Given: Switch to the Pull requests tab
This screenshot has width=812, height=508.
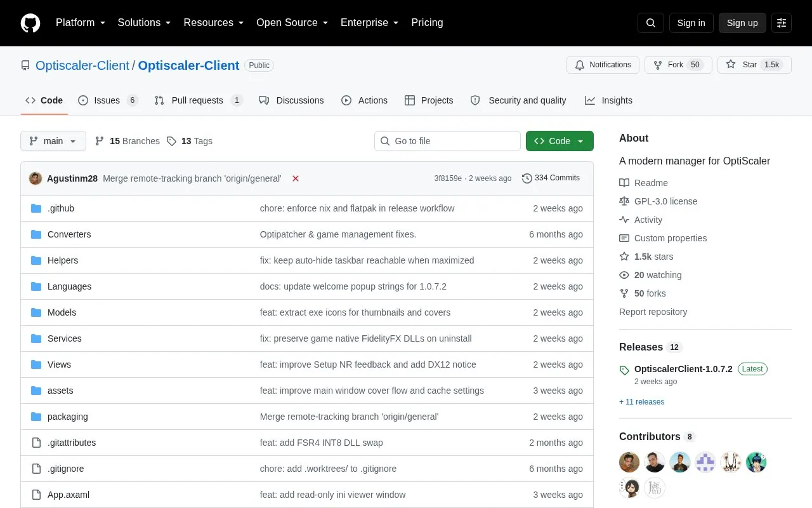Looking at the screenshot, I should [199, 100].
